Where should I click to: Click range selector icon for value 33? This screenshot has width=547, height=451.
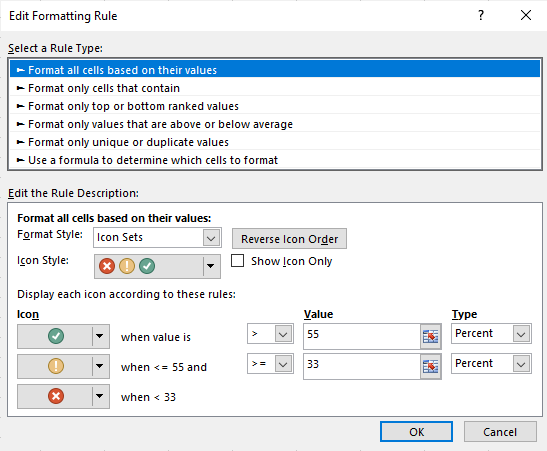[x=430, y=366]
